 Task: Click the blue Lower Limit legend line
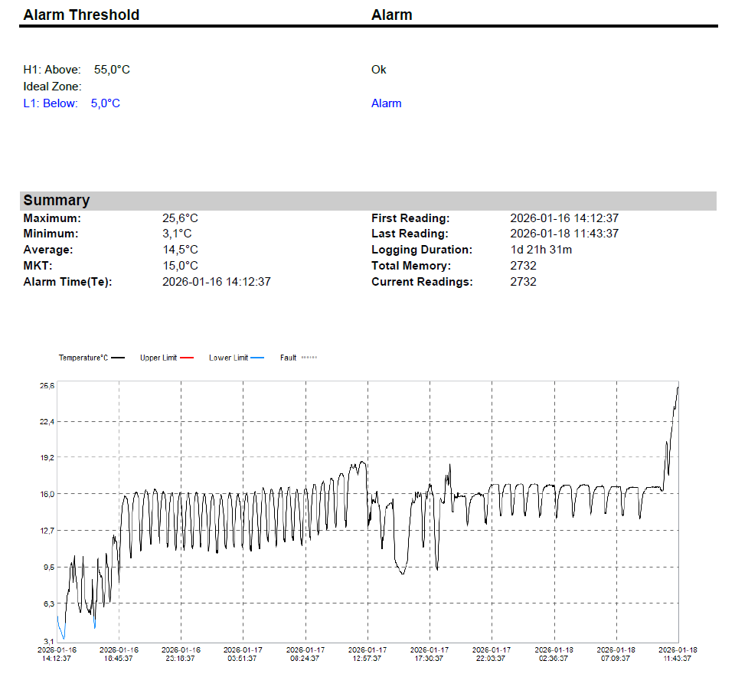coord(257,358)
